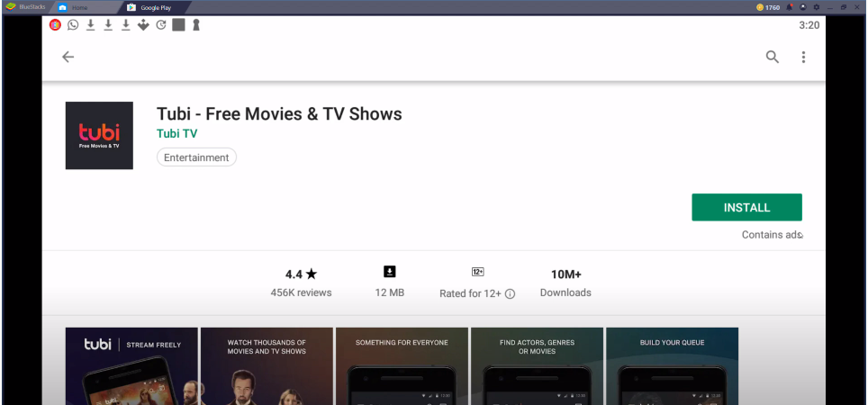Click the Contains ads label
Image resolution: width=868 pixels, height=405 pixels.
pyautogui.click(x=772, y=235)
